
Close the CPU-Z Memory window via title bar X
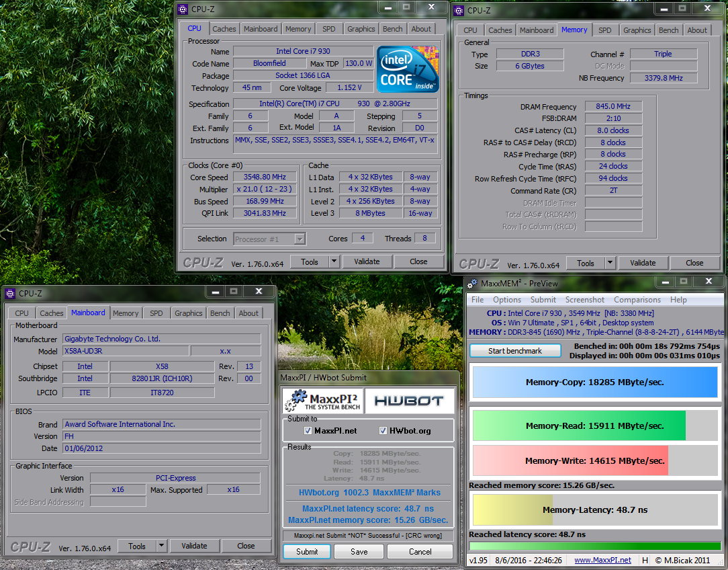(x=707, y=8)
